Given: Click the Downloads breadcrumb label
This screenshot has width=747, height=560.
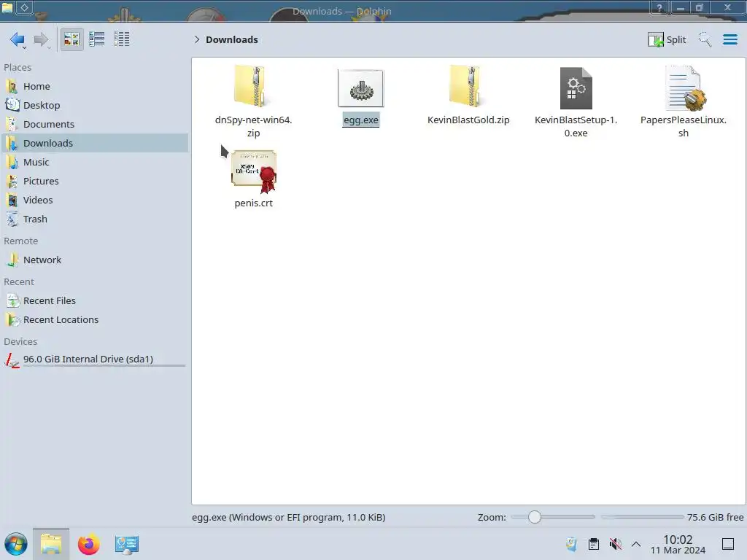Looking at the screenshot, I should coord(232,39).
